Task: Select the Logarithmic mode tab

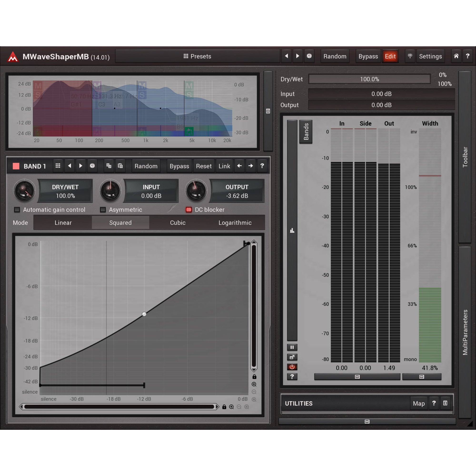Action: pyautogui.click(x=235, y=223)
